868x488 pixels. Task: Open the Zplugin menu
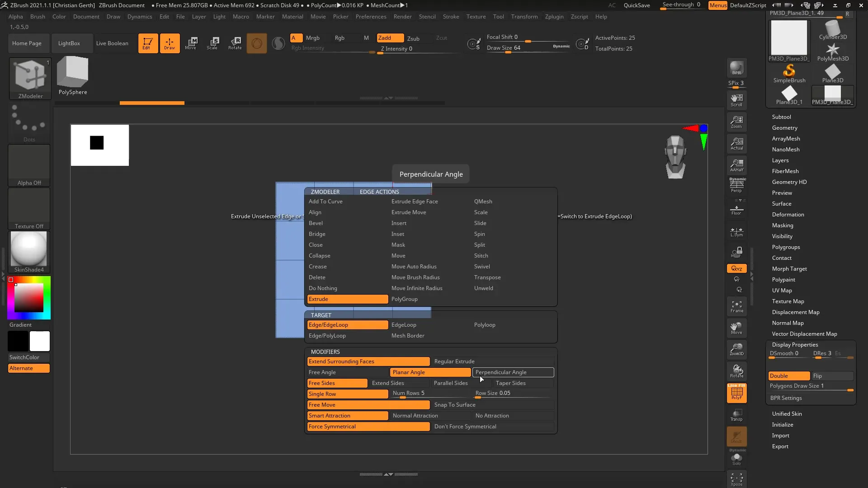point(554,17)
